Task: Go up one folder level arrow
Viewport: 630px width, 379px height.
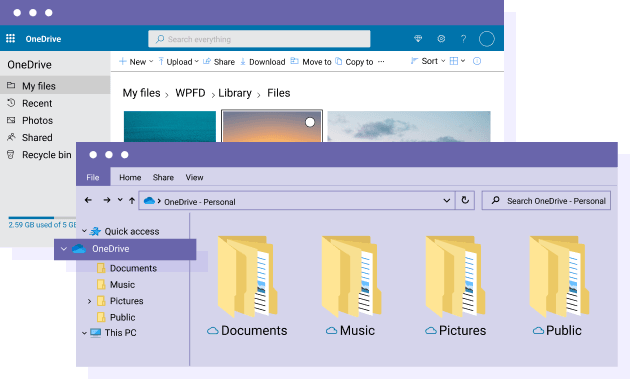Action: pos(132,200)
